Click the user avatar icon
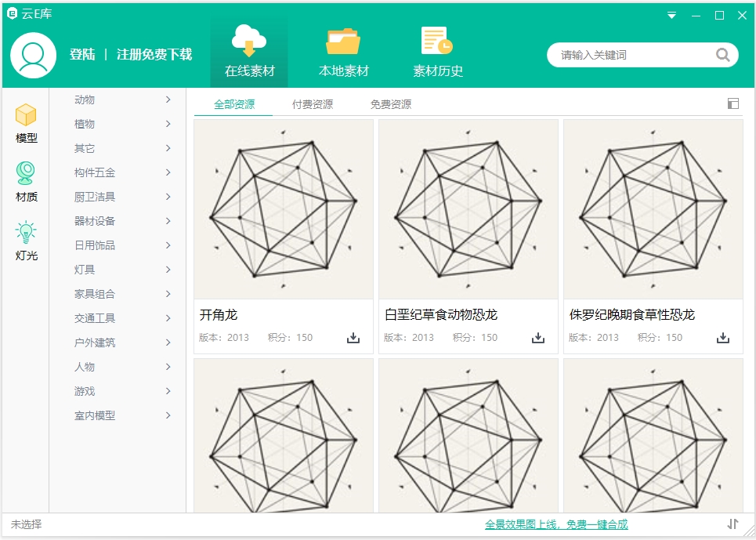The image size is (756, 540). [33, 56]
